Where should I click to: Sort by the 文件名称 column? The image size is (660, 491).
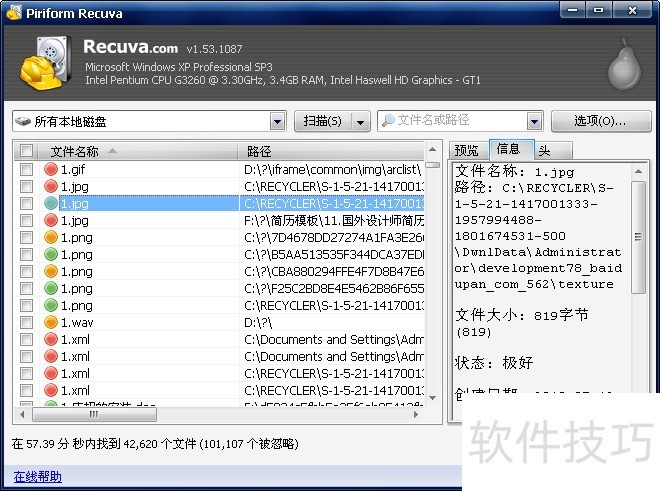(138, 151)
